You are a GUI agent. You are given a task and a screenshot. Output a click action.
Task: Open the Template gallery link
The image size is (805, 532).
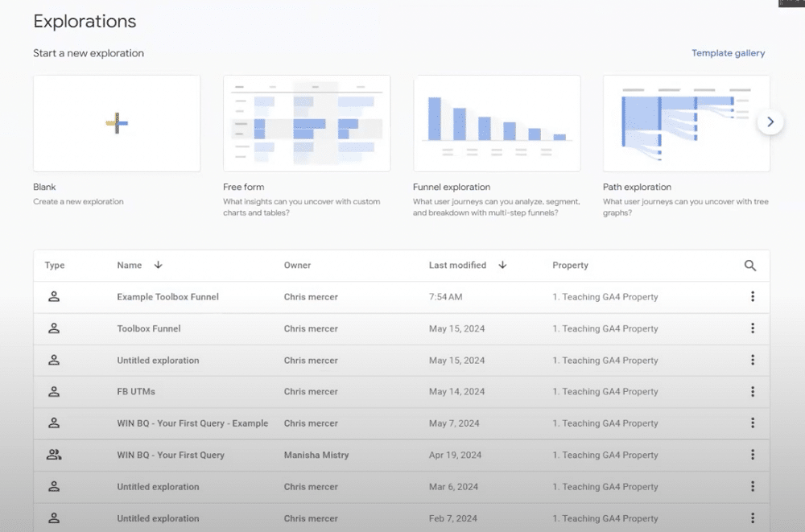728,53
